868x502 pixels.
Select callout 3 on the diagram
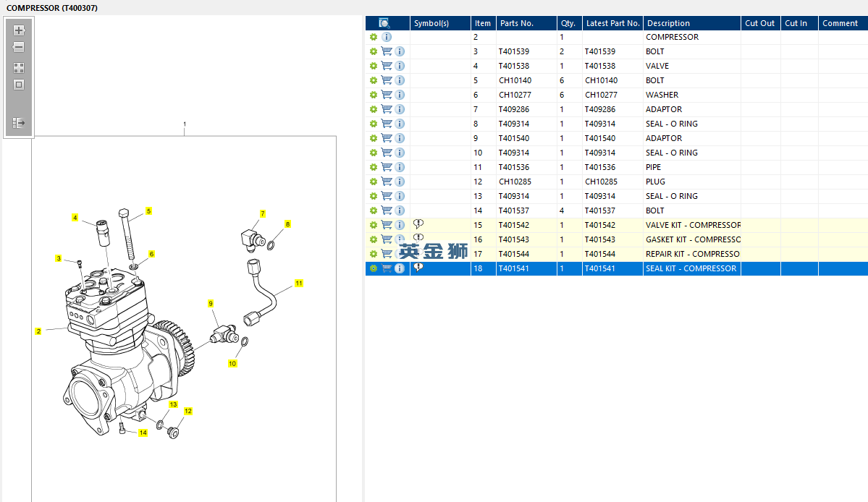[x=58, y=259]
